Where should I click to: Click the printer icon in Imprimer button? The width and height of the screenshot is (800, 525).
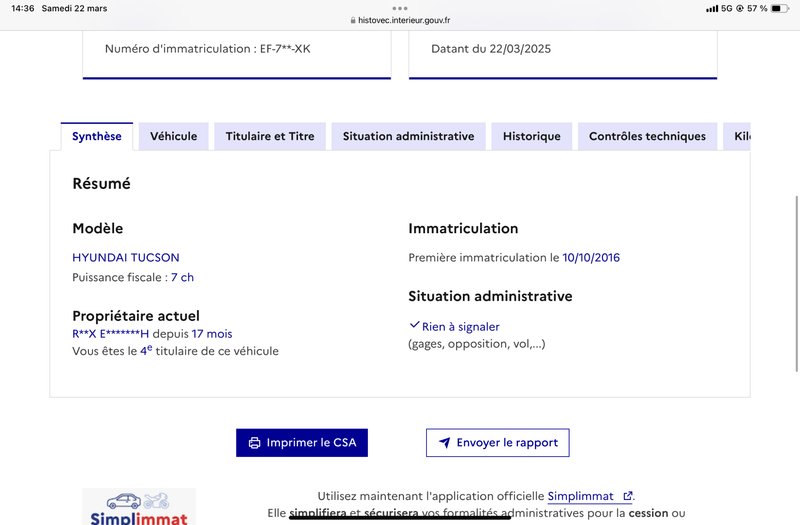pyautogui.click(x=254, y=443)
